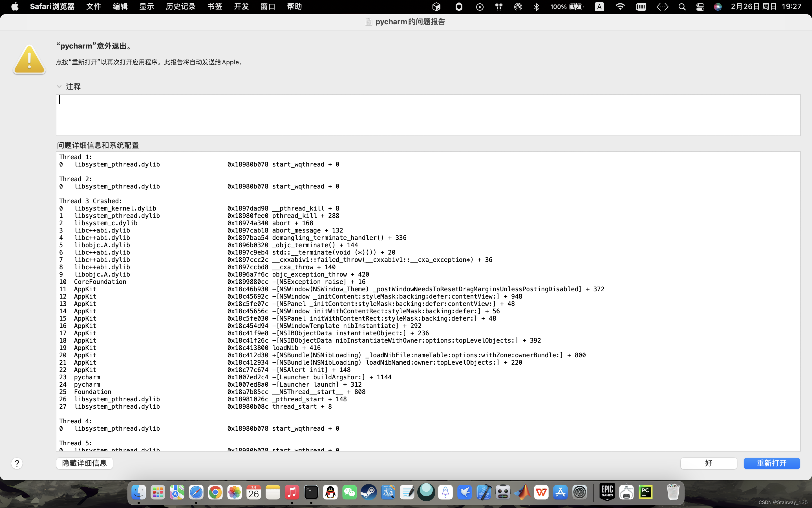Open Finder from the Dock
This screenshot has height=508, width=812.
tap(138, 492)
